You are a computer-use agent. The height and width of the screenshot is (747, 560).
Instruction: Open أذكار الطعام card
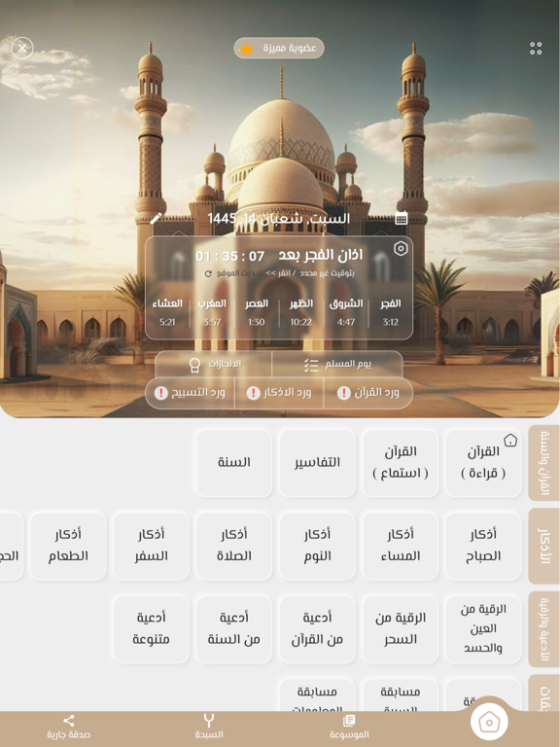(68, 546)
